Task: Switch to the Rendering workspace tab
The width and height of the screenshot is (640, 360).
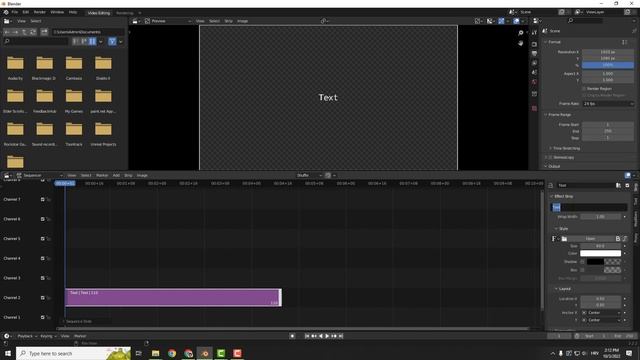Action: click(125, 13)
